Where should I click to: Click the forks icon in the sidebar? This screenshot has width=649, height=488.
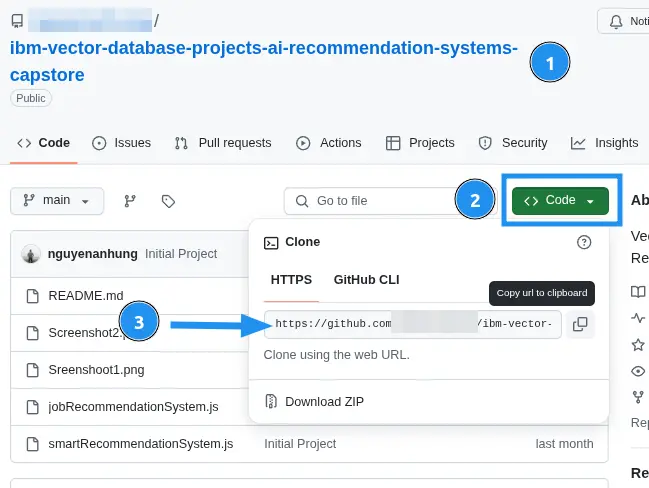(x=638, y=397)
